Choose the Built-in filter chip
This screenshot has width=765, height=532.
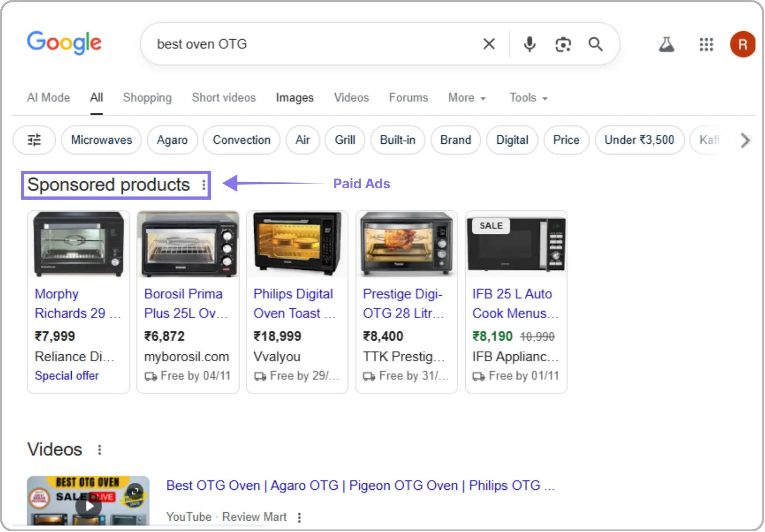pyautogui.click(x=398, y=140)
